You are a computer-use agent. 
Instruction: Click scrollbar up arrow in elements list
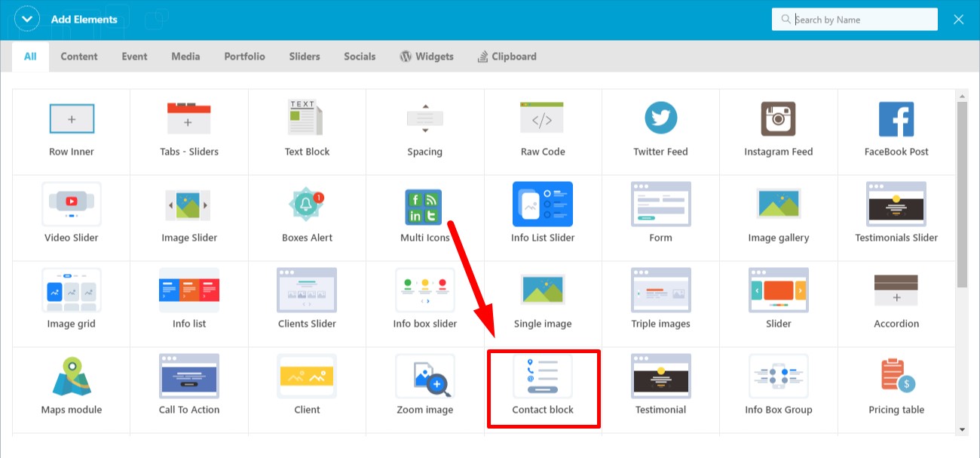(x=962, y=96)
